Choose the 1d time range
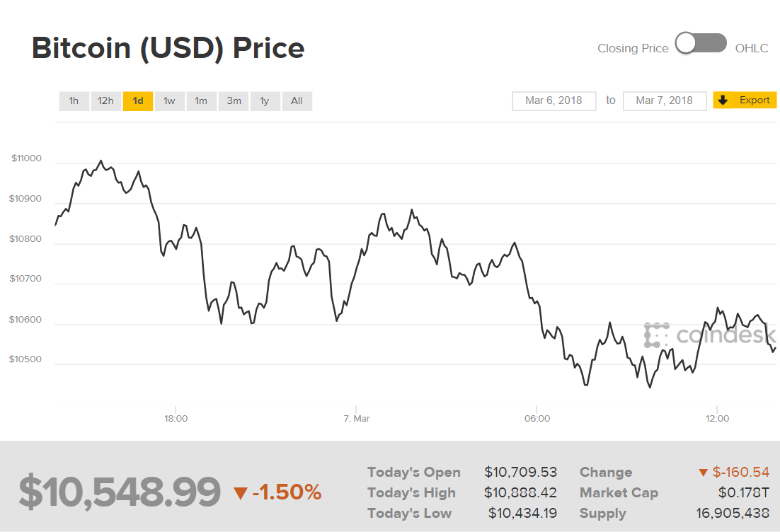 138,101
